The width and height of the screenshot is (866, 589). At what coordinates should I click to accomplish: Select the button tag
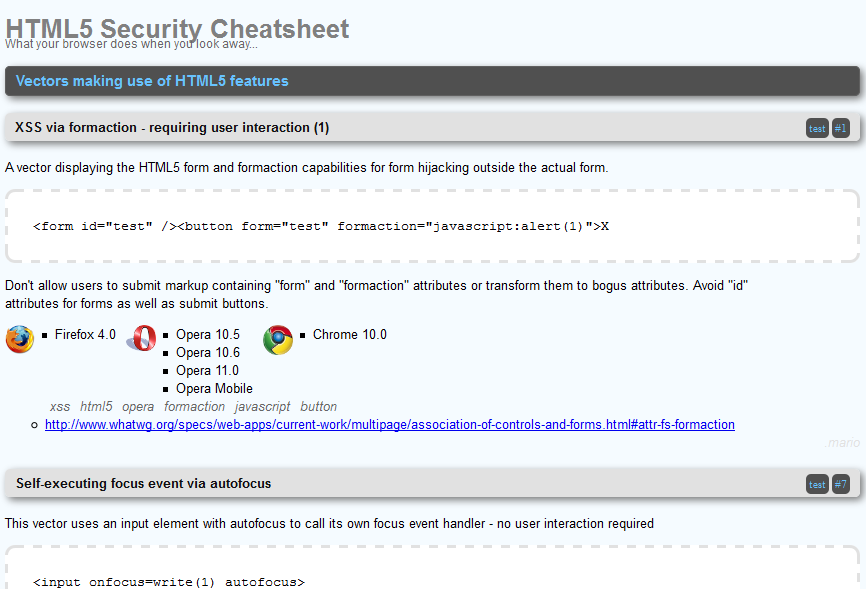(x=319, y=407)
